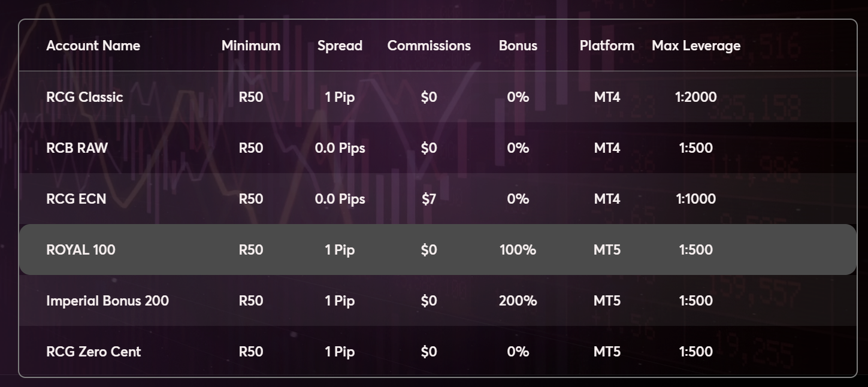Click MT5 platform in RCG Zero Cent row
Viewport: 868px width, 387px height.
pos(607,352)
